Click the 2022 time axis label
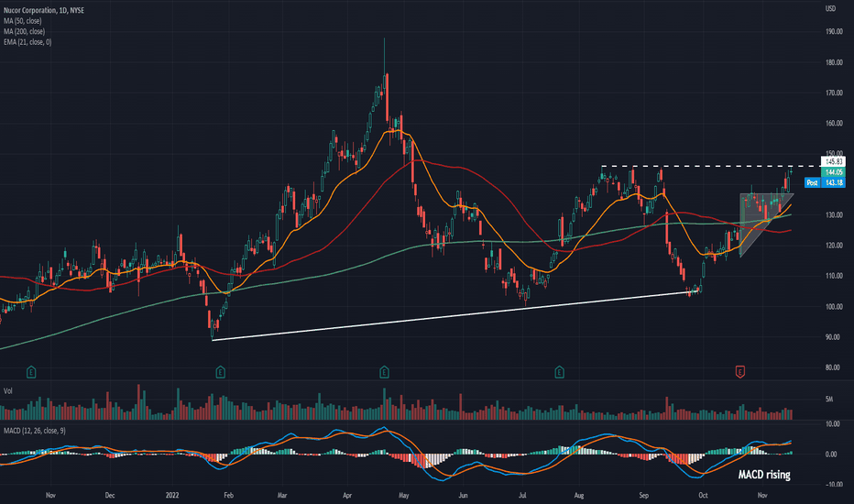 tap(172, 495)
